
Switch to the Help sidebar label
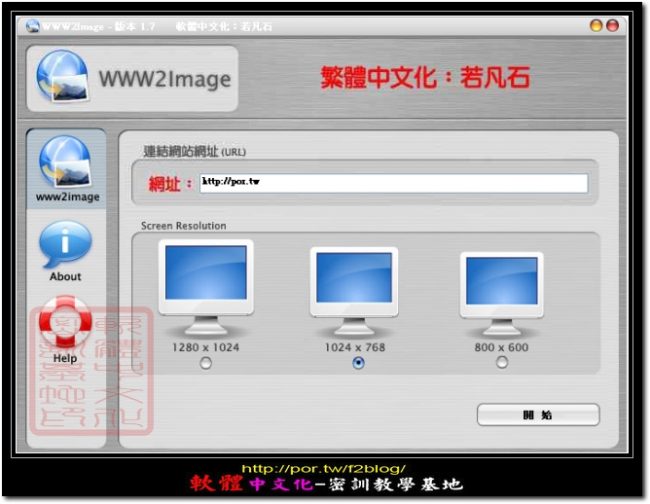(65, 358)
